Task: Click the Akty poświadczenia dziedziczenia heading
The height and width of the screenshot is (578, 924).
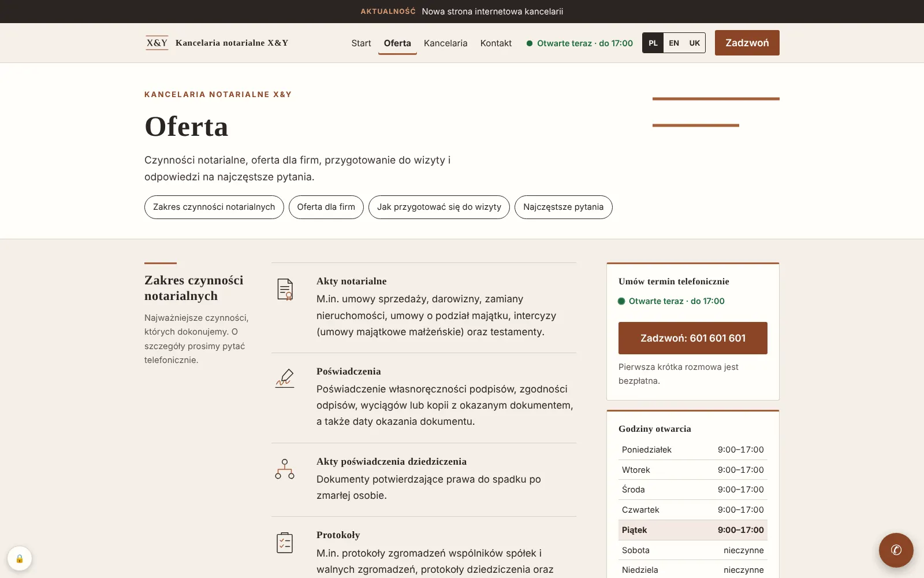Action: point(392,461)
